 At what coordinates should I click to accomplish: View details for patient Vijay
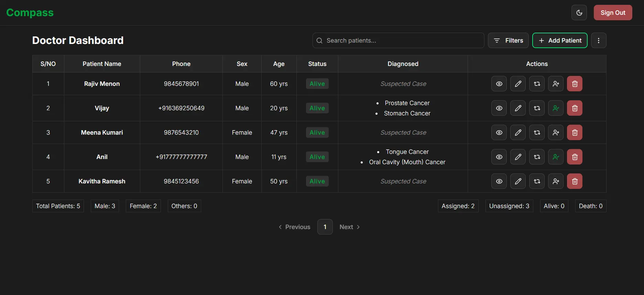[x=499, y=108]
